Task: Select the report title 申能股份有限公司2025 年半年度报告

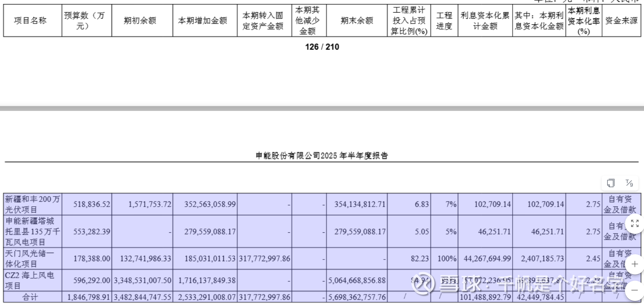Action: pos(322,156)
